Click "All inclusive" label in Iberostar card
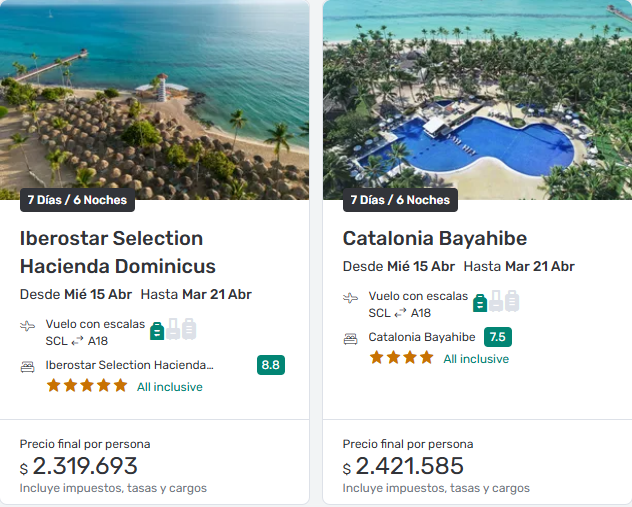 pos(169,387)
